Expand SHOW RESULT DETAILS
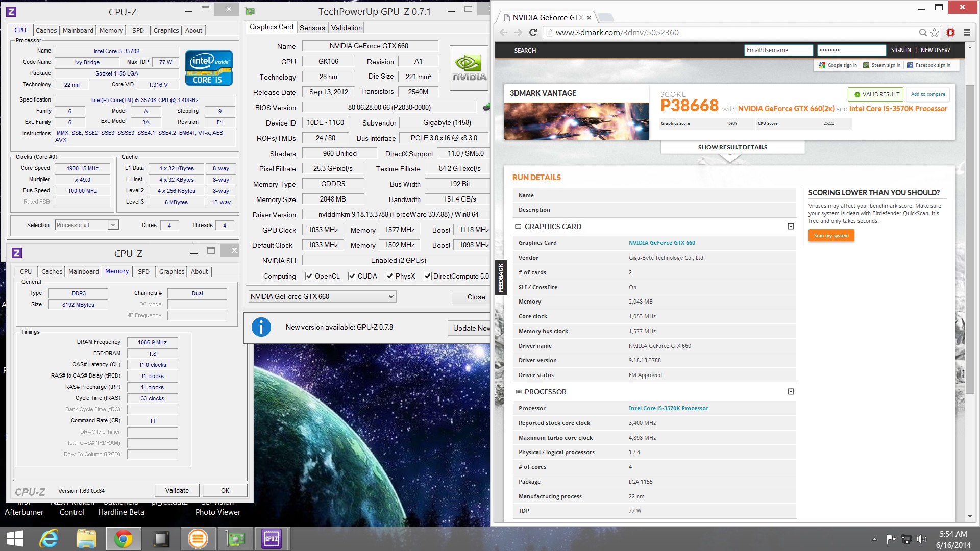This screenshot has height=551, width=980. pos(732,147)
